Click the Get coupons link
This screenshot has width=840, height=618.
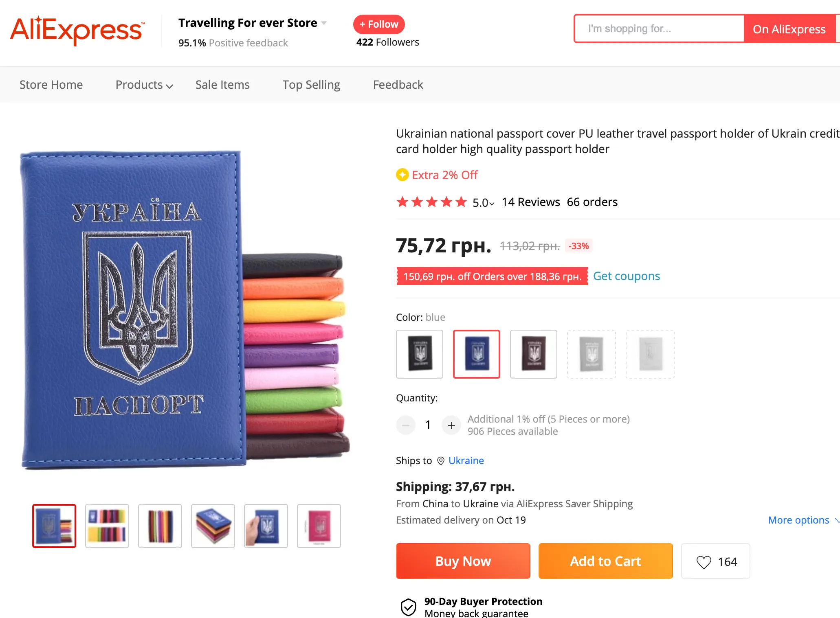[626, 276]
